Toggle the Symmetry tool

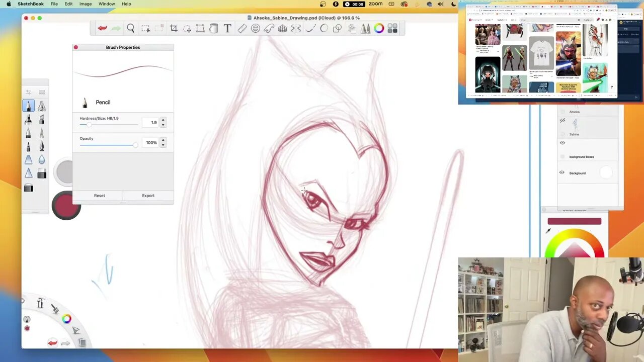pyautogui.click(x=296, y=29)
